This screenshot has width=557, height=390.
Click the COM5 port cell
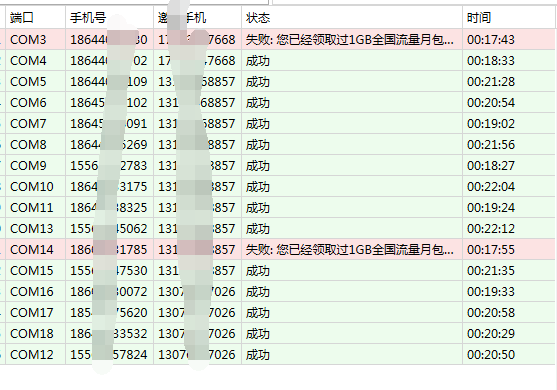click(36, 81)
